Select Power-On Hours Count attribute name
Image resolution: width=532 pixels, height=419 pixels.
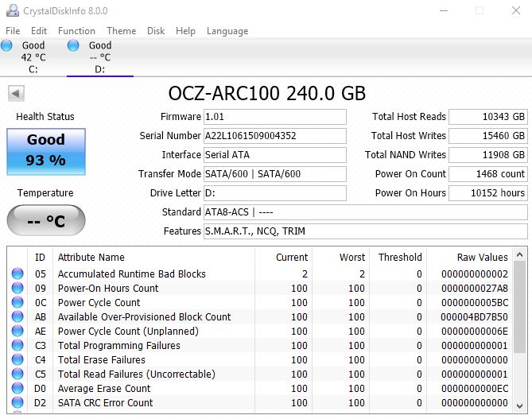108,288
